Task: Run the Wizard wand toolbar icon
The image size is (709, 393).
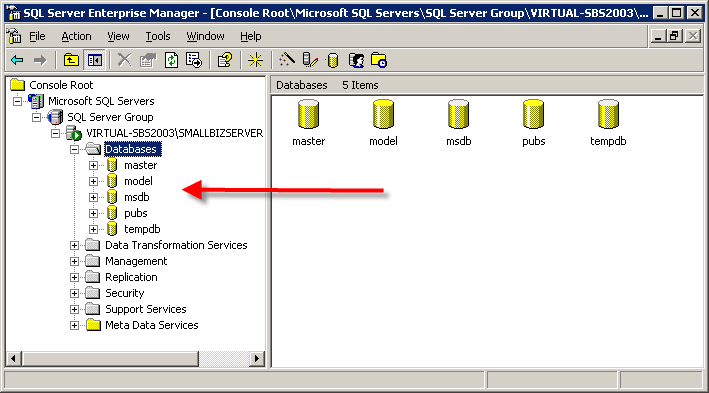Action: pos(287,60)
